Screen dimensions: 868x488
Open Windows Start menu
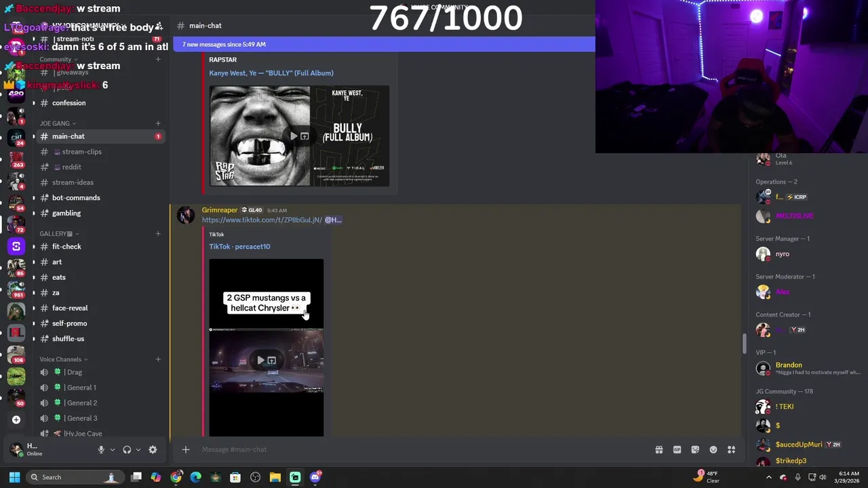coord(14,477)
